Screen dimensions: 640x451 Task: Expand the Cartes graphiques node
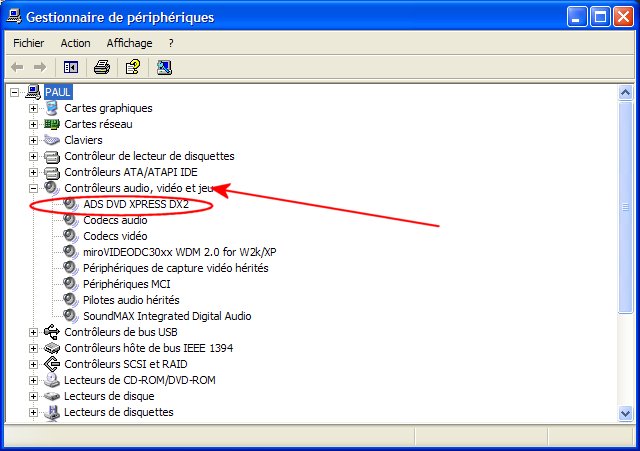[33, 108]
